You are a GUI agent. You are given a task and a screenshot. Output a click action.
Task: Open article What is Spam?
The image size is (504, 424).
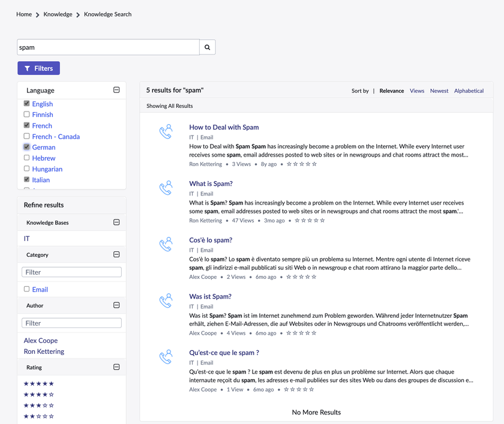point(211,184)
